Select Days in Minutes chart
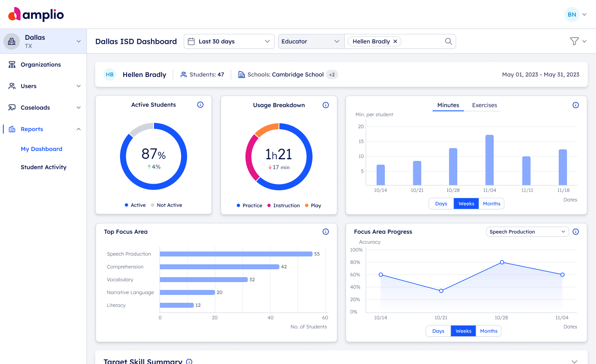 441,204
